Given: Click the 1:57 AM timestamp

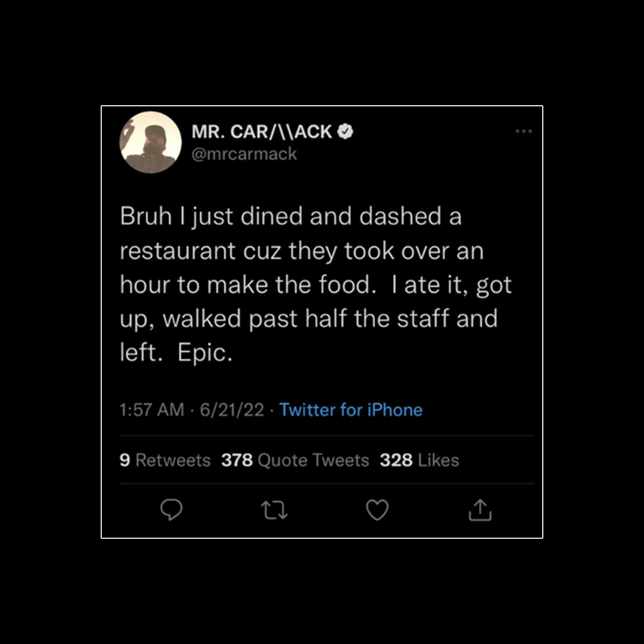Looking at the screenshot, I should point(152,410).
